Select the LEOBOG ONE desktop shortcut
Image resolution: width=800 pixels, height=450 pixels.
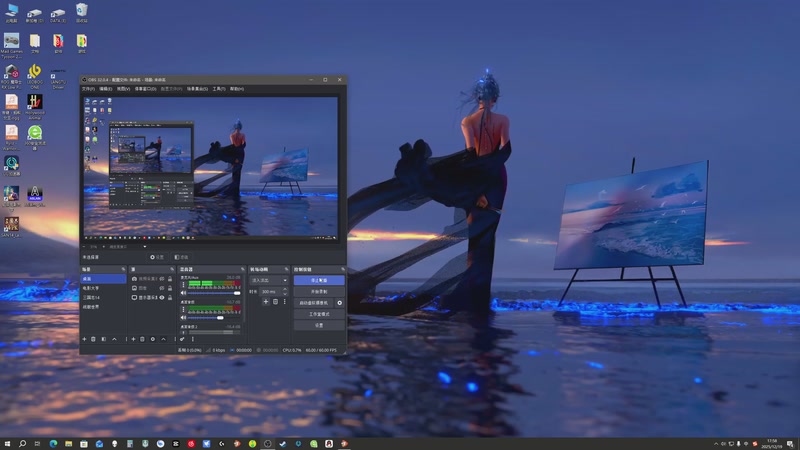(x=35, y=77)
